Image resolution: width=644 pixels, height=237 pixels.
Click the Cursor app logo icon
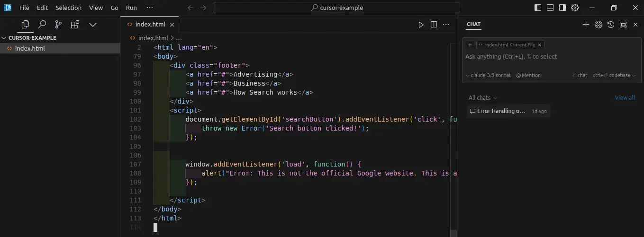[x=8, y=8]
